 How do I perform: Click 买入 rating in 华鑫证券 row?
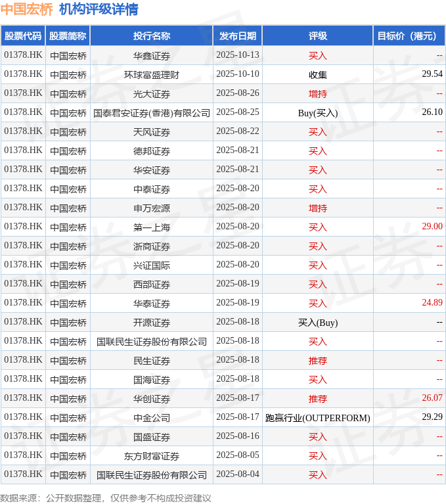click(318, 56)
